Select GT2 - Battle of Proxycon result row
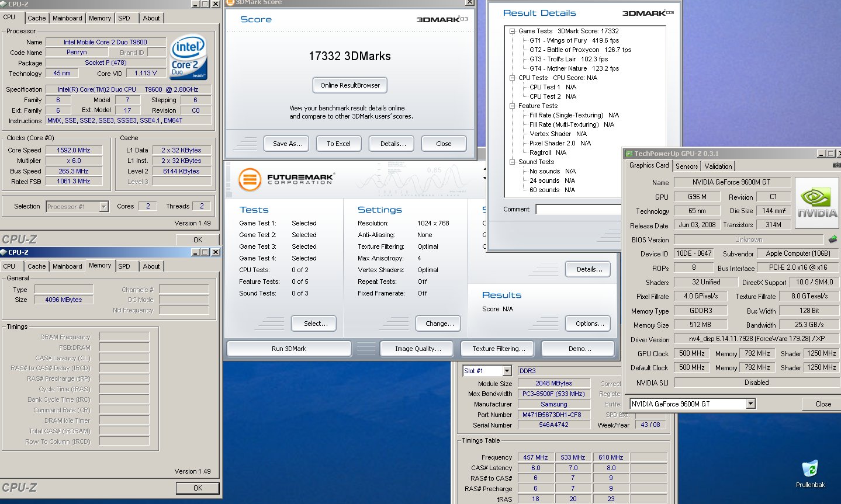841x504 pixels. pos(580,50)
